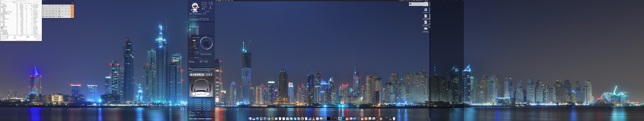Image resolution: width=644 pixels, height=121 pixels.
Task: Open the Help menu
Action: click(x=232, y=1)
